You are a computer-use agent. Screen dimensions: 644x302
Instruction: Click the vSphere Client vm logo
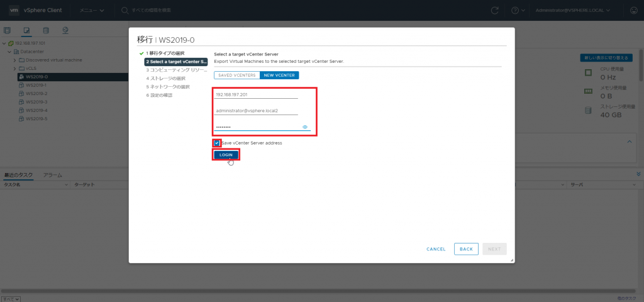(x=14, y=10)
